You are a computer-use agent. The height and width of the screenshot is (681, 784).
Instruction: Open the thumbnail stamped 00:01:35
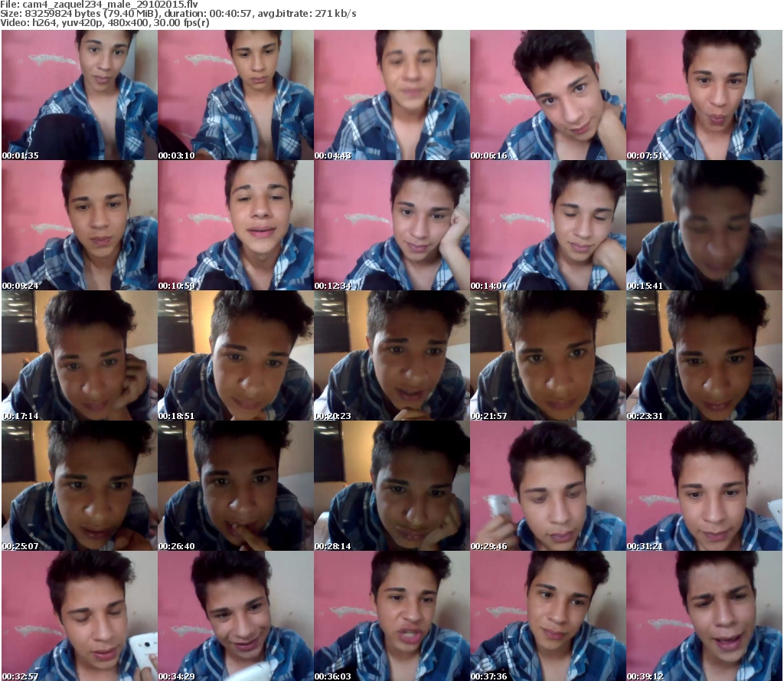click(80, 95)
